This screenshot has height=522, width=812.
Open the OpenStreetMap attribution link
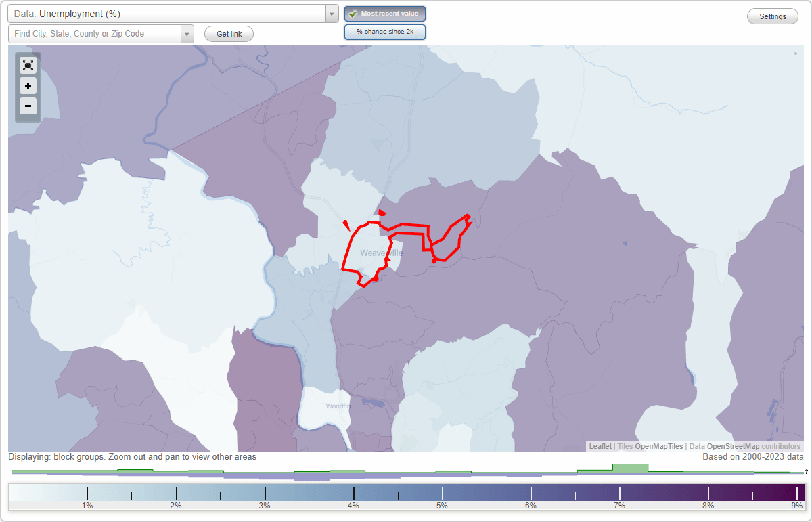click(733, 446)
